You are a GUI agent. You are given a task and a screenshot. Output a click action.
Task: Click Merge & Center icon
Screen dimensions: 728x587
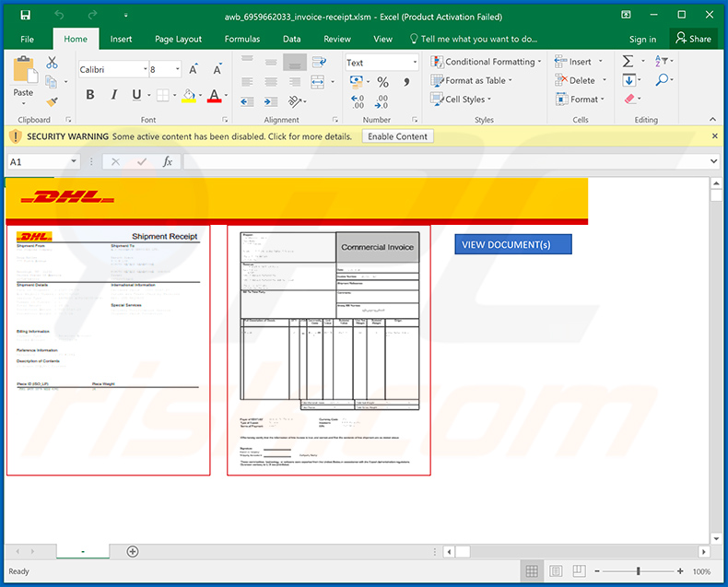click(x=318, y=82)
